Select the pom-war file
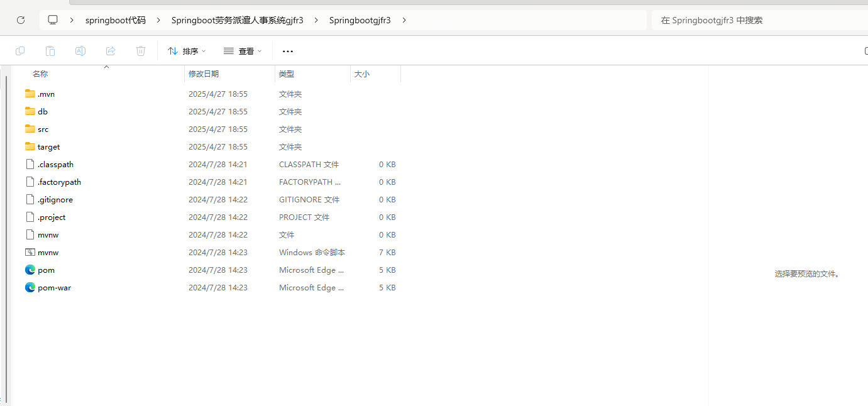The height and width of the screenshot is (406, 868). 54,287
